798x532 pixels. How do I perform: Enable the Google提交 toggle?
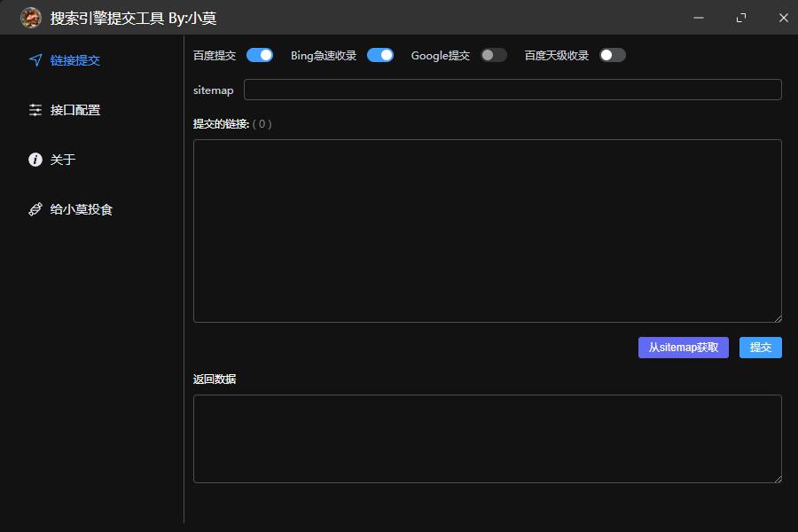click(494, 55)
